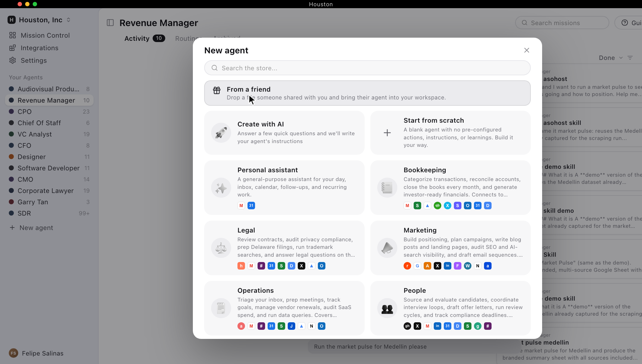Select the Operations agent template
Viewport: 642px width, 364px height.
coord(284,308)
